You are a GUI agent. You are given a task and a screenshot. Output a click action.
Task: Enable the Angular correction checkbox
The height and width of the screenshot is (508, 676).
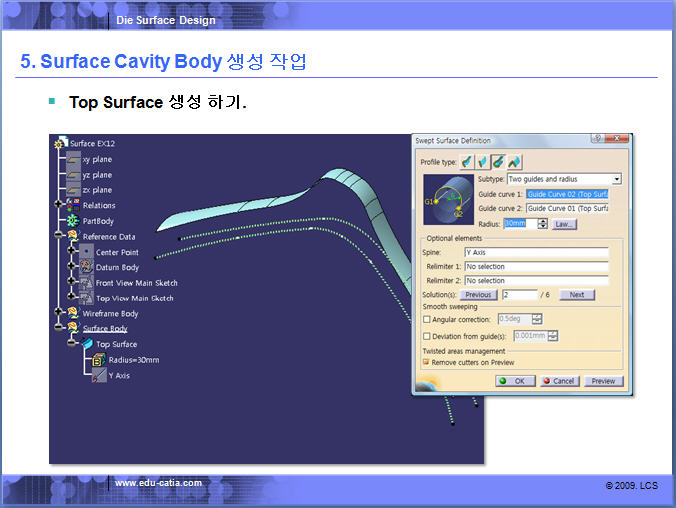click(x=427, y=319)
